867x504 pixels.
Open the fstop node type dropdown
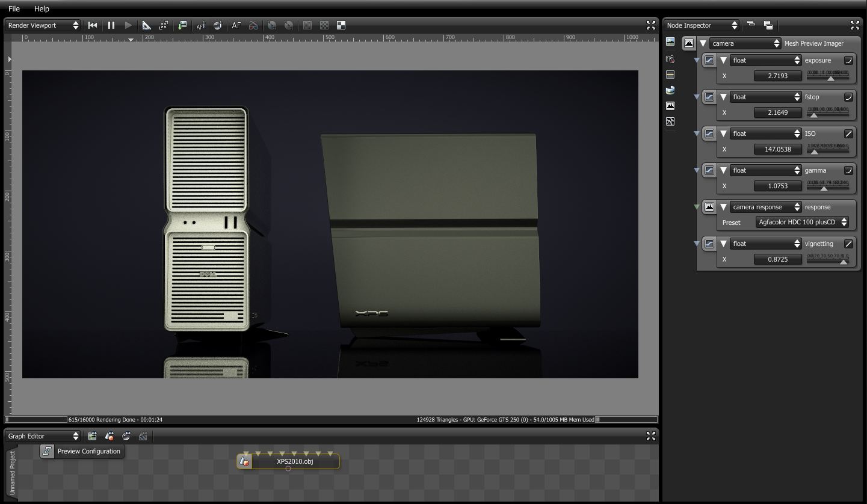pyautogui.click(x=765, y=97)
